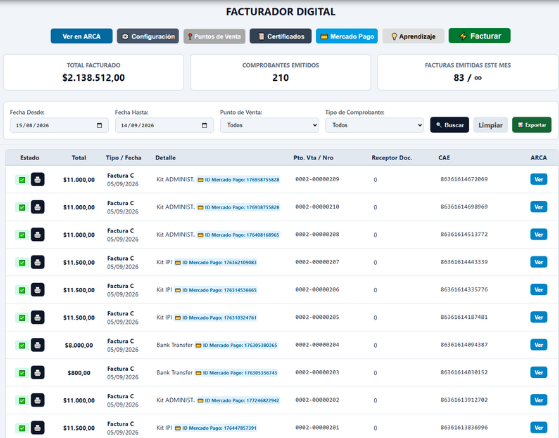Print invoice 0002-00000207
The height and width of the screenshot is (438, 559).
[x=37, y=262]
